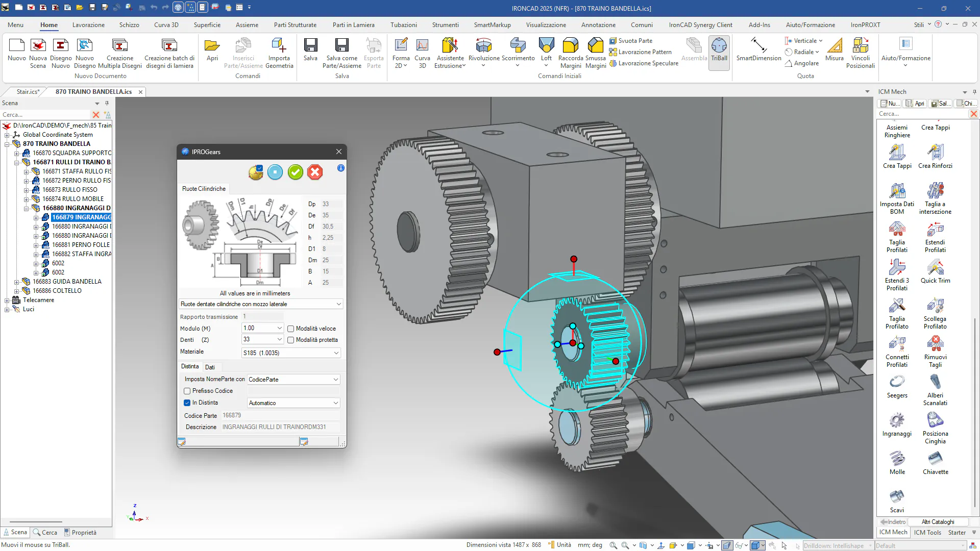Viewport: 980px width, 551px height.
Task: Click red cancel icon in IPROGears
Action: coord(315,172)
